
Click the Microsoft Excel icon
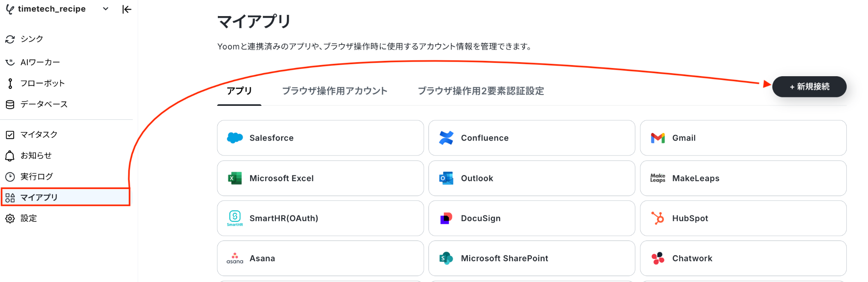coord(235,178)
